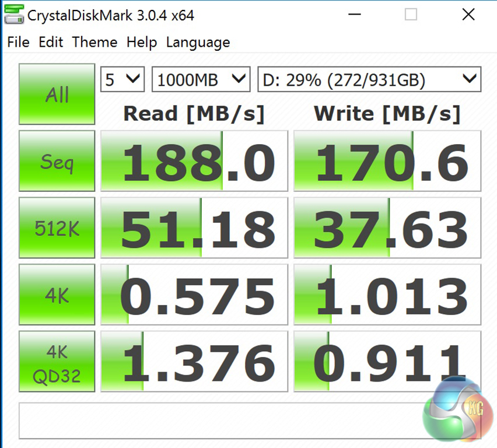Screen dimensions: 497x448
Task: Minimize the CrystalDiskMark window
Action: tap(354, 14)
